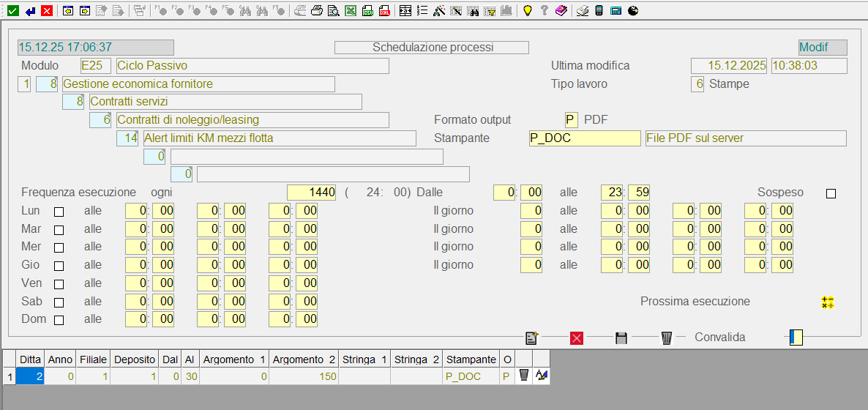Tick the Ven weekday checkbox
The image size is (868, 410).
click(59, 284)
